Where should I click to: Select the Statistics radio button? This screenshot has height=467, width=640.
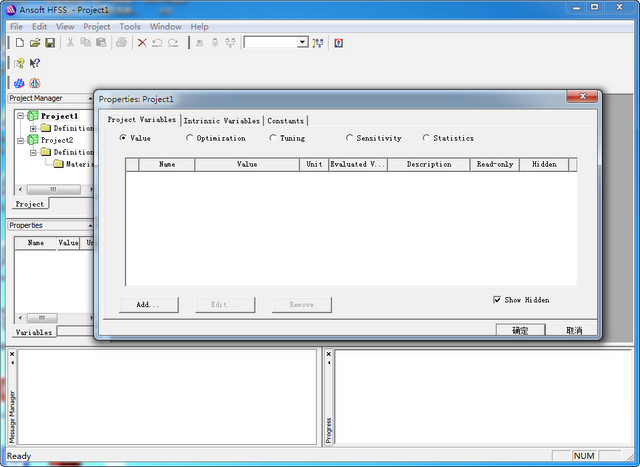[x=426, y=138]
